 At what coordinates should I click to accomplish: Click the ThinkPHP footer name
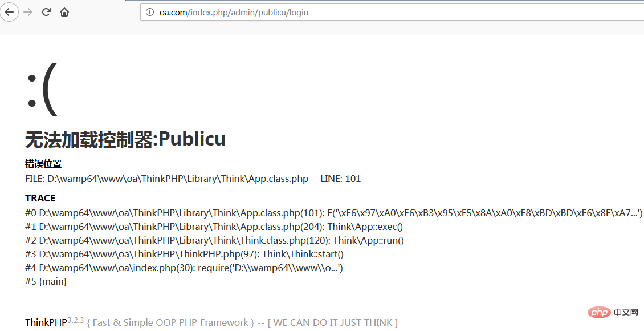pos(46,322)
